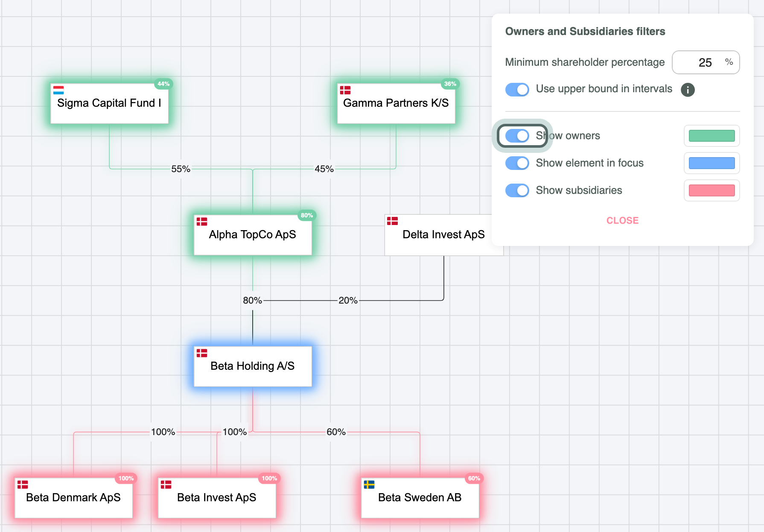The image size is (764, 532).
Task: Click the 80% badge on Alpha TopCo ApS
Action: (x=307, y=215)
